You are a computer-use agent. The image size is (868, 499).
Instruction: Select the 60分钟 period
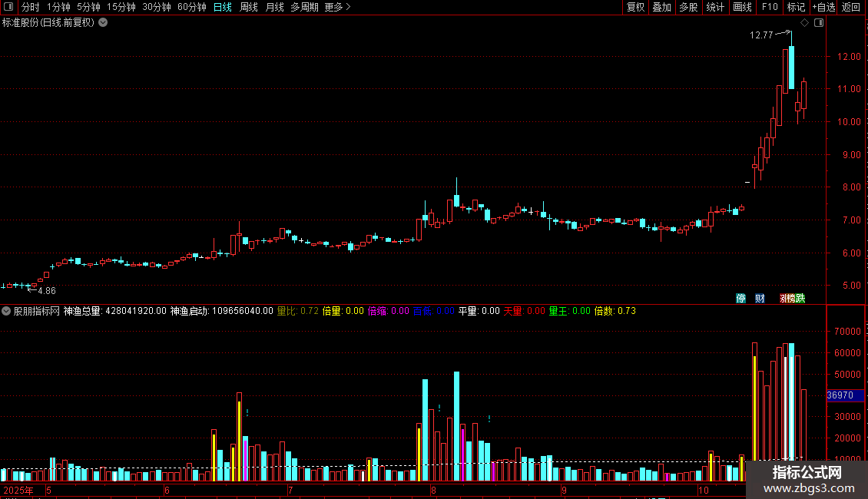tap(191, 7)
